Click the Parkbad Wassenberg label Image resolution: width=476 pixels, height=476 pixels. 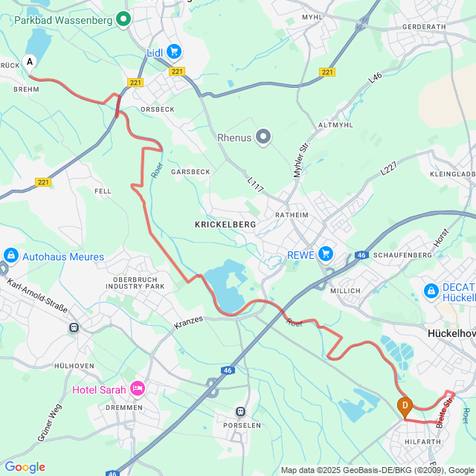pyautogui.click(x=63, y=20)
